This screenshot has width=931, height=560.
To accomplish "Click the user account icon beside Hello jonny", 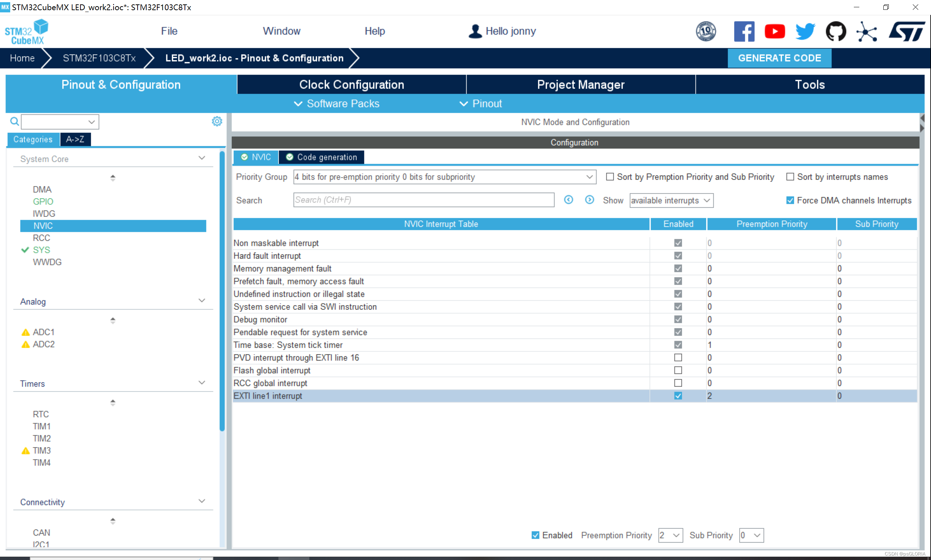I will tap(475, 31).
